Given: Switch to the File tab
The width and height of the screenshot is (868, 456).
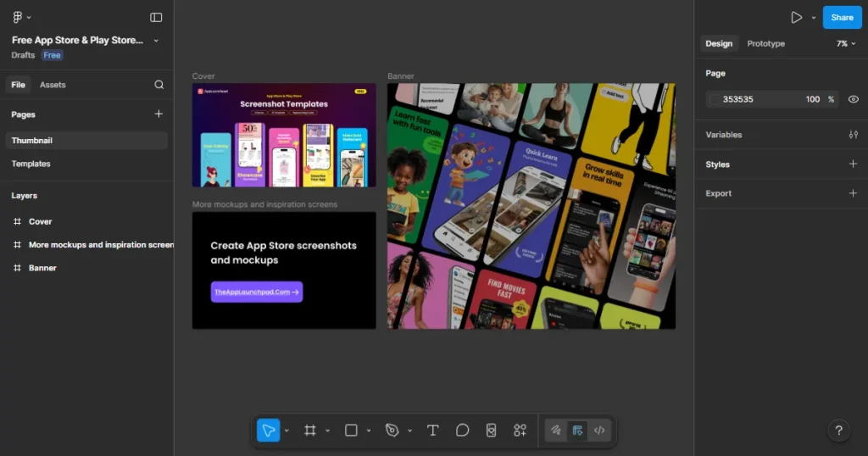Looking at the screenshot, I should 19,85.
